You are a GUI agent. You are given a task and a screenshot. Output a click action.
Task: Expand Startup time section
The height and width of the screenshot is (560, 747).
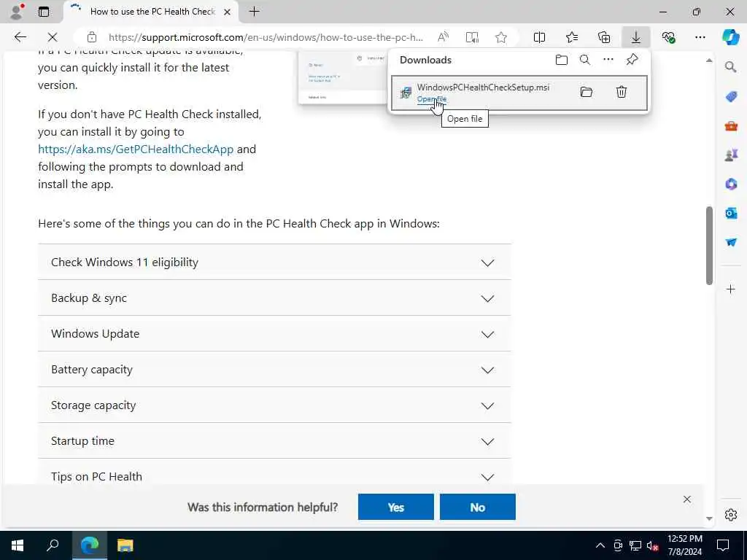tap(274, 441)
